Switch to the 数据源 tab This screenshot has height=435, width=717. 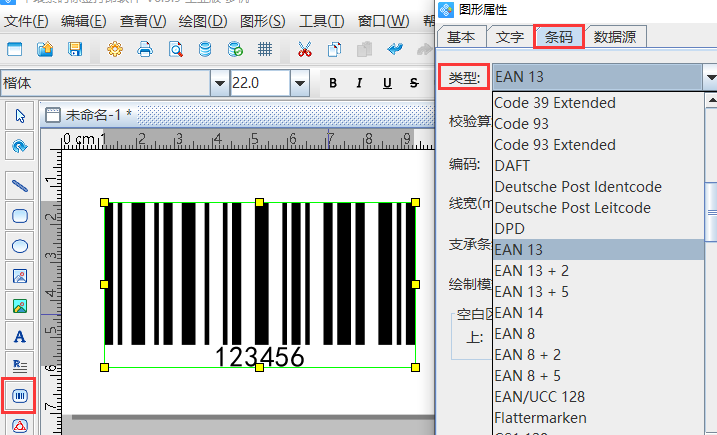point(615,37)
